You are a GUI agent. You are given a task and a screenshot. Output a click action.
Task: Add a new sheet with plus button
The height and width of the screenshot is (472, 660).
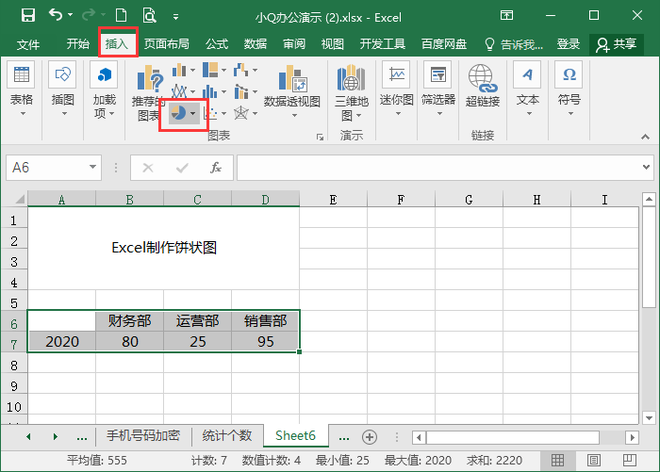[370, 437]
